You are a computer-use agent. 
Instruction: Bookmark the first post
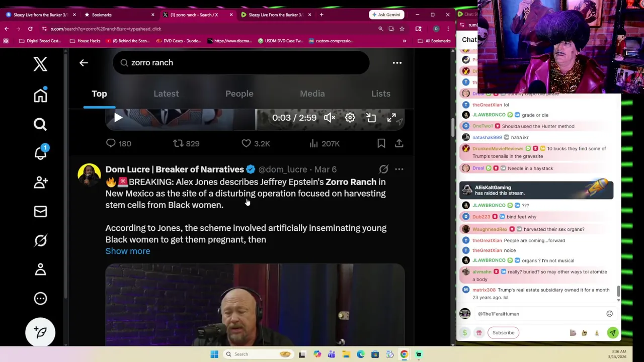tap(381, 143)
